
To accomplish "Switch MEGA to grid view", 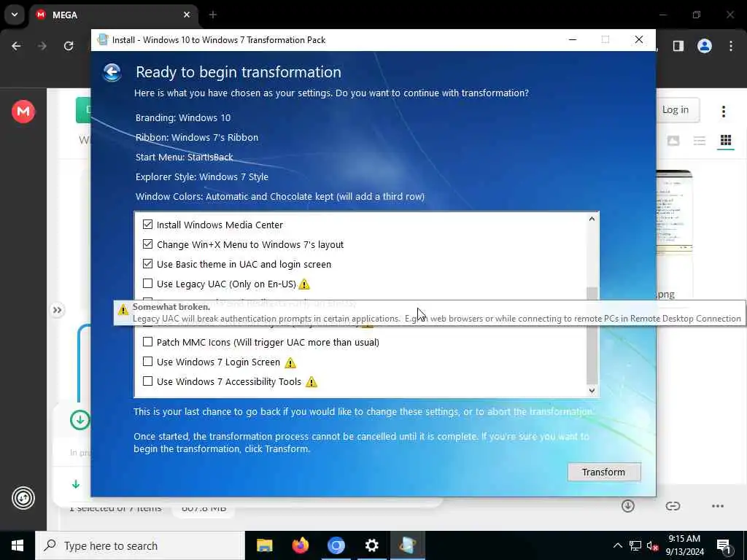I will coord(726,140).
